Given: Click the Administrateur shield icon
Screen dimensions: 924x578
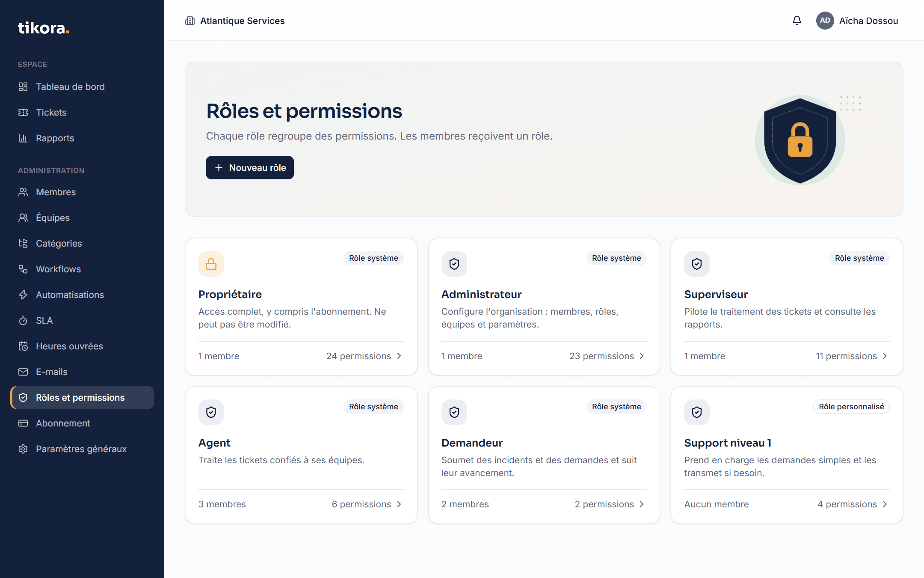Looking at the screenshot, I should click(454, 264).
